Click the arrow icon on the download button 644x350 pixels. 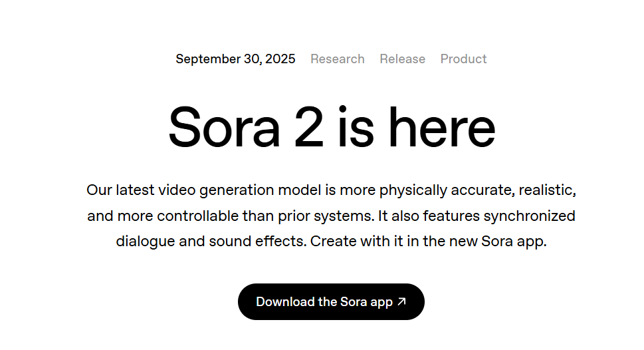click(401, 301)
